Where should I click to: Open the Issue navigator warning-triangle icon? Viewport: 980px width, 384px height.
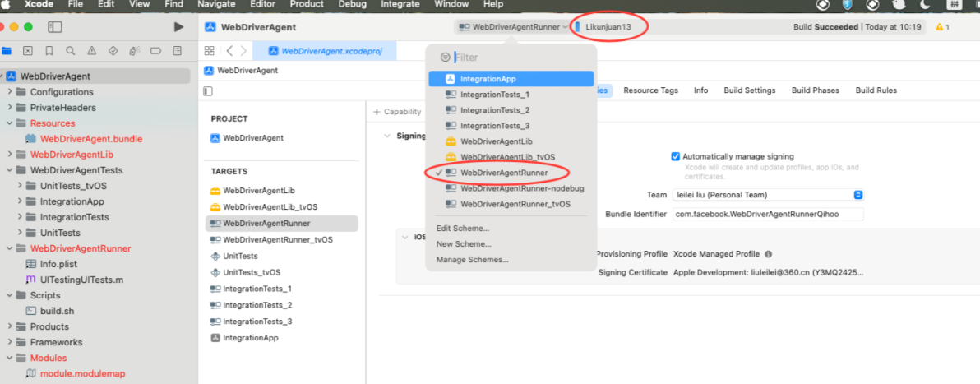pyautogui.click(x=92, y=51)
